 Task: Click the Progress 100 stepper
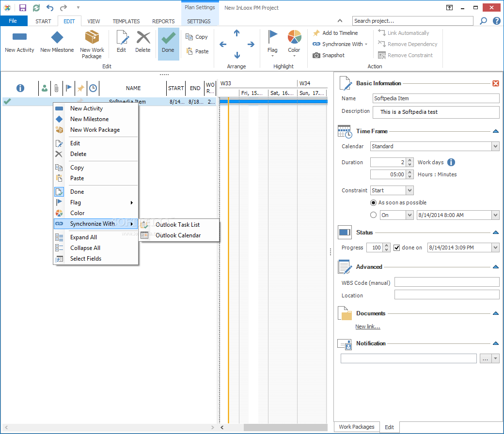(387, 248)
